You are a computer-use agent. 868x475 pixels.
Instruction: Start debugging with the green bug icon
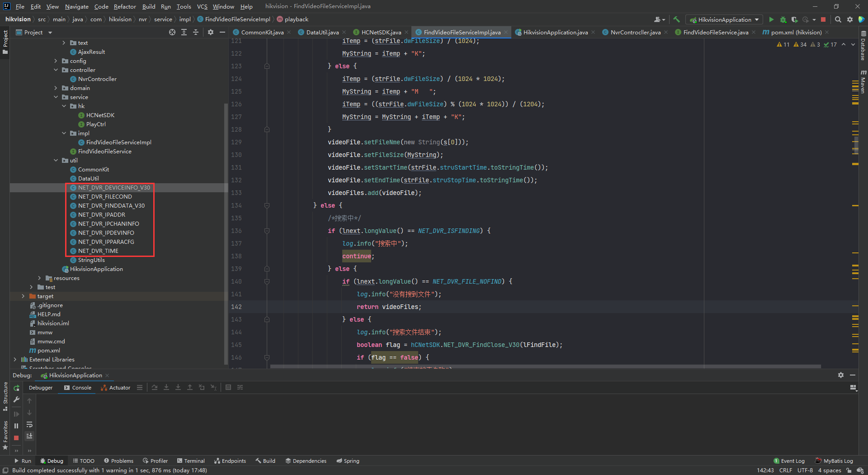coord(783,19)
